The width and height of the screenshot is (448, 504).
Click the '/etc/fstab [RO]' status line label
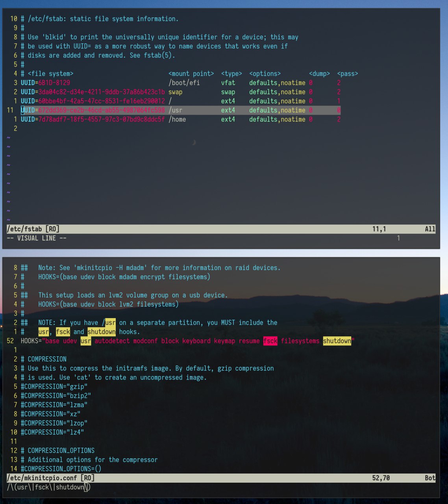[x=33, y=229]
